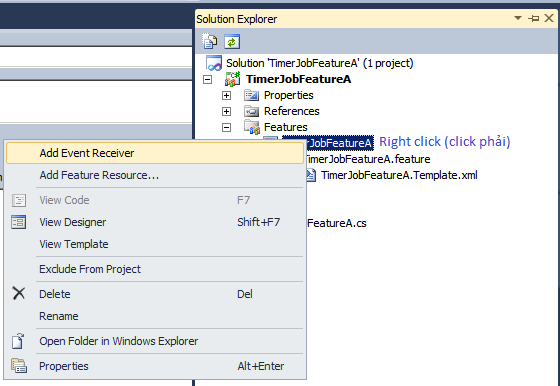Click the Solution 'TimerJobFeatureA' (1 project) label

(x=320, y=63)
